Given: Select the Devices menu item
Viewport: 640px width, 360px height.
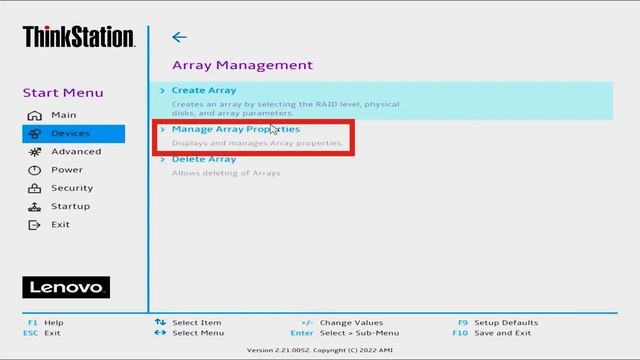Looking at the screenshot, I should click(x=73, y=133).
